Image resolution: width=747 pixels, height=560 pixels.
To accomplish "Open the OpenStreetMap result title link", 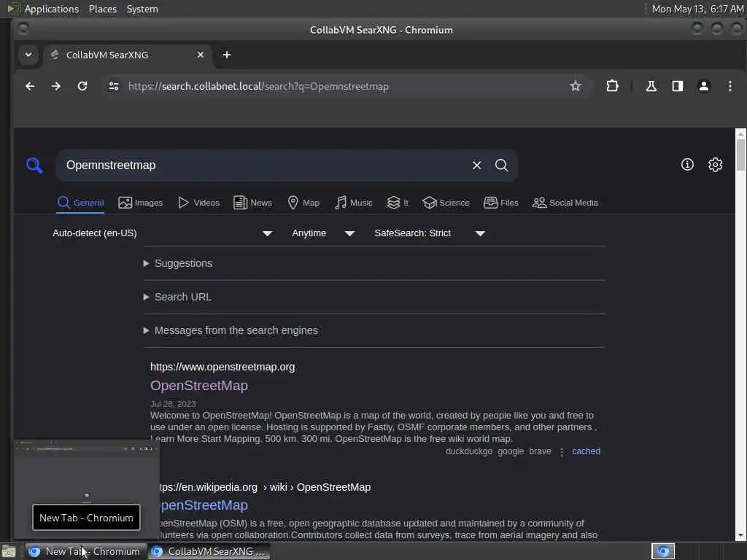I will click(199, 386).
